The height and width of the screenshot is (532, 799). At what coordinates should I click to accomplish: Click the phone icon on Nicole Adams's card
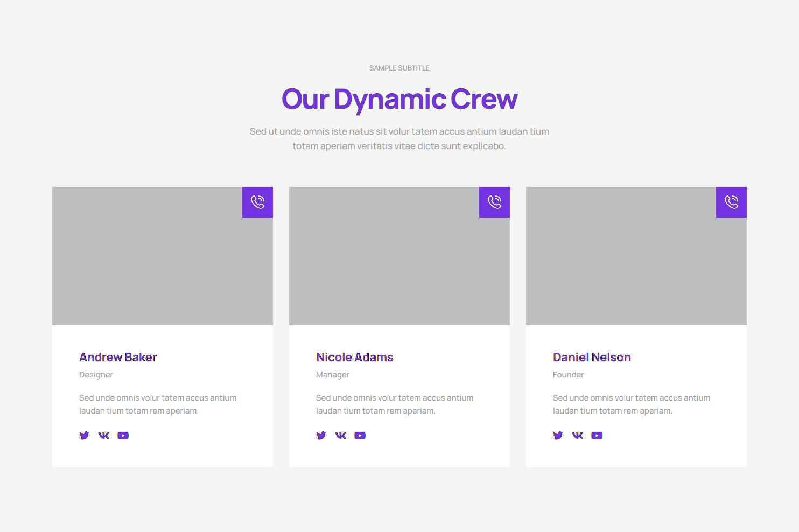[x=494, y=202]
